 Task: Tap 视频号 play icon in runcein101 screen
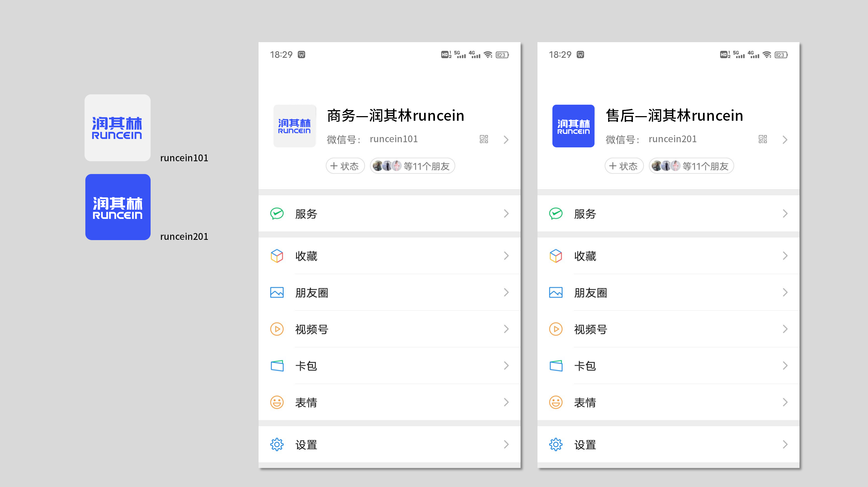pos(277,329)
